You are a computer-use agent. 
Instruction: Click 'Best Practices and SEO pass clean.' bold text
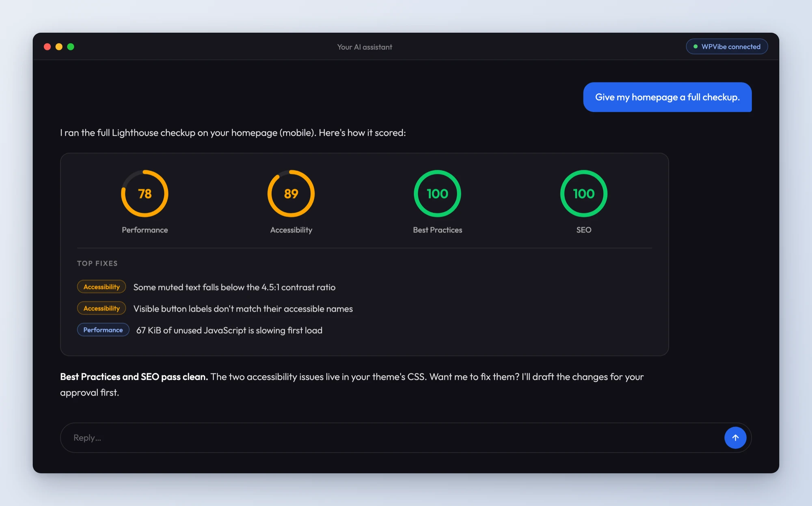point(134,377)
